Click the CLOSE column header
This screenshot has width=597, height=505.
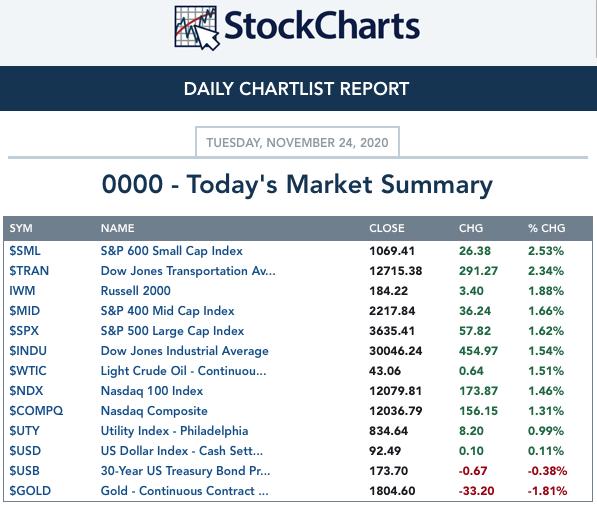(x=386, y=228)
